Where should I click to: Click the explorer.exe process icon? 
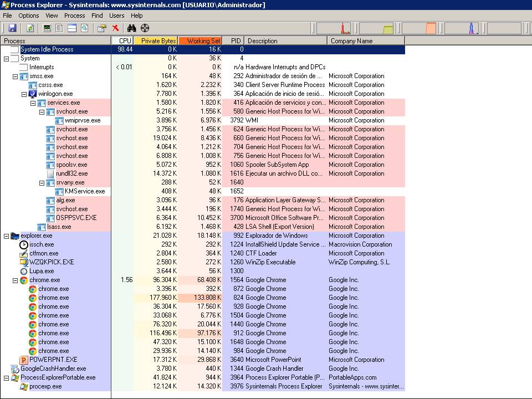15,236
